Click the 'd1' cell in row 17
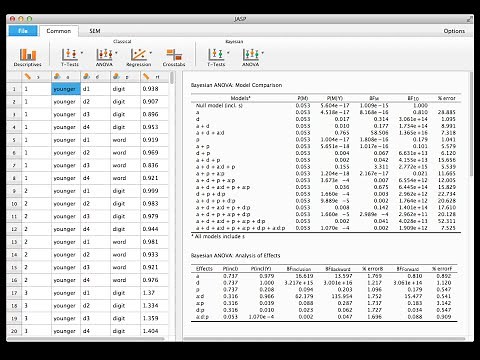The width and height of the screenshot is (480, 360). [95, 293]
